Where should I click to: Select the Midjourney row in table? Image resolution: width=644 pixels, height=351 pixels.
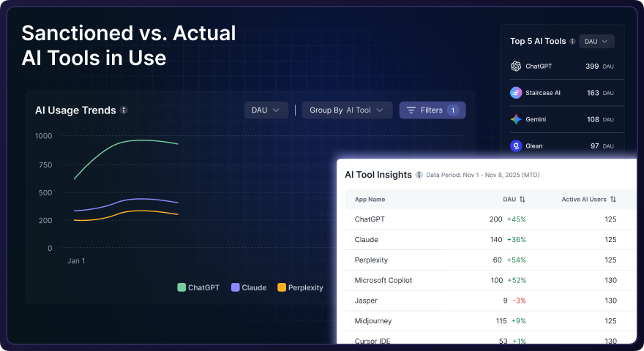pyautogui.click(x=373, y=321)
